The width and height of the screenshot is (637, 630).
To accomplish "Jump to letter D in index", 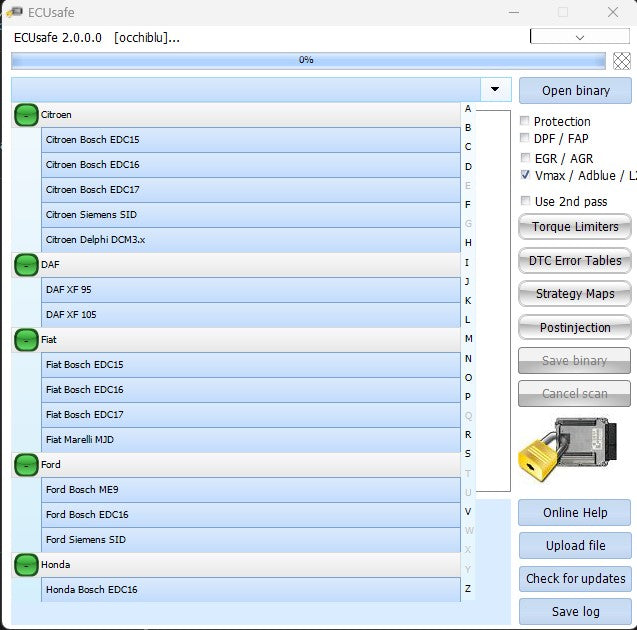I will [x=468, y=167].
